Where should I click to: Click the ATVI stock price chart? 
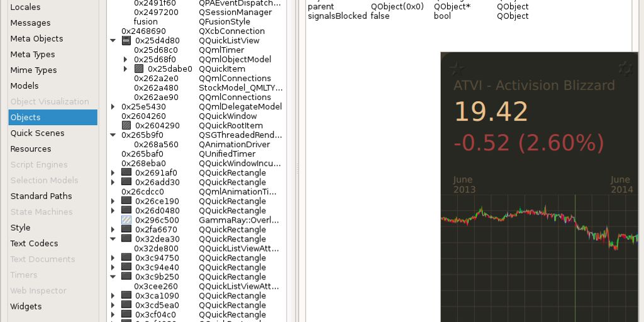coord(539,258)
